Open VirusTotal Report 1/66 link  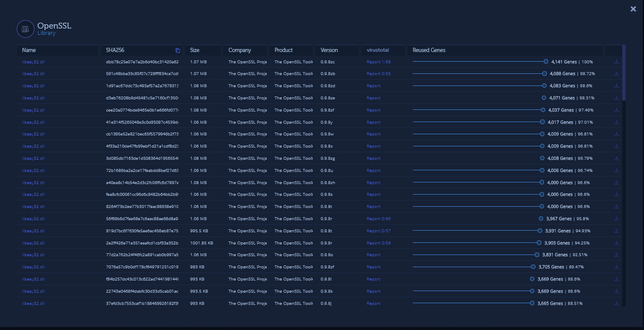coord(379,62)
